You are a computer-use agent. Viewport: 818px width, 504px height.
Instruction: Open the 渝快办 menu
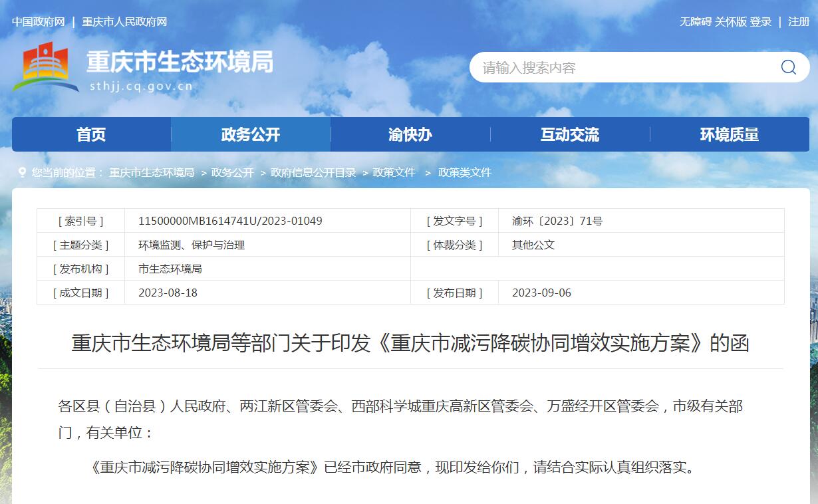coord(410,134)
